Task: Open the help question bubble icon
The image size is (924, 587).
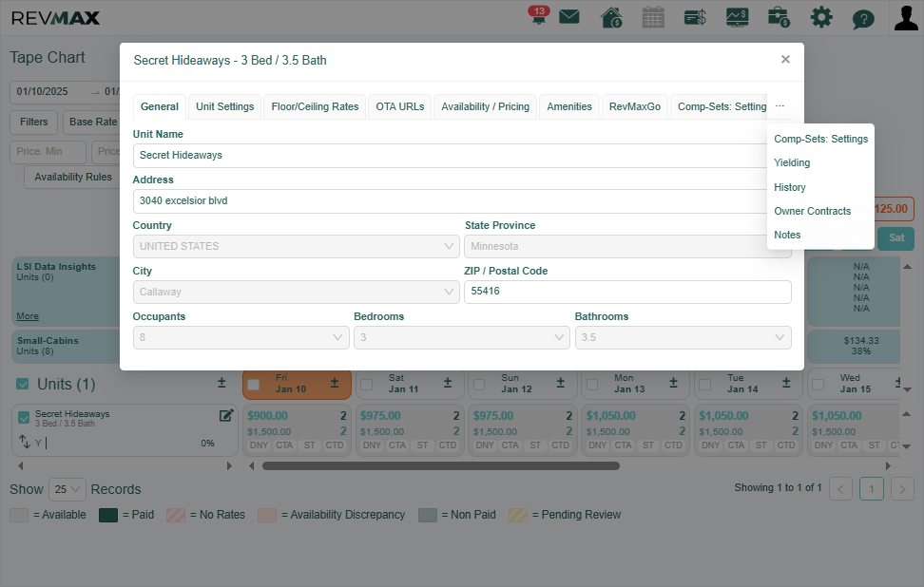Action: pos(863,19)
